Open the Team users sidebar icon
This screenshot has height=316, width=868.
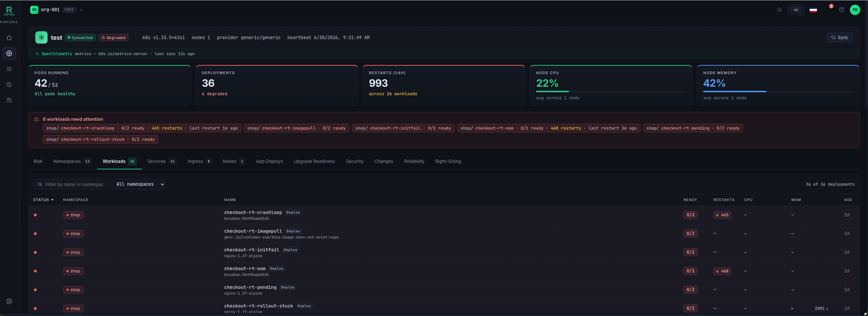pos(9,100)
